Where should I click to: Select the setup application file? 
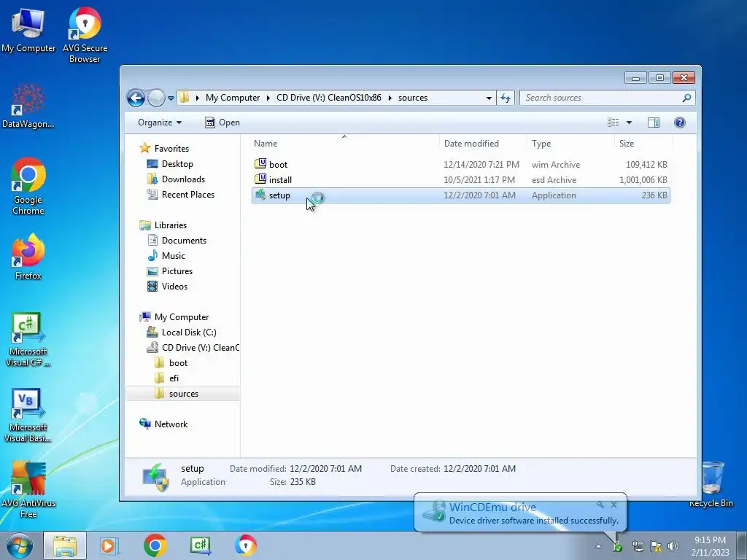point(461,195)
